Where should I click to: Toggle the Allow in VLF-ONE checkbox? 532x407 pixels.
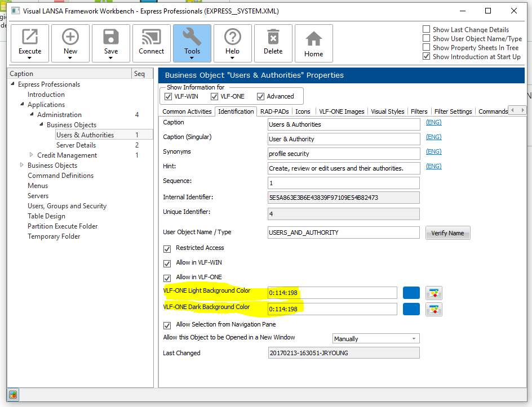pos(167,278)
